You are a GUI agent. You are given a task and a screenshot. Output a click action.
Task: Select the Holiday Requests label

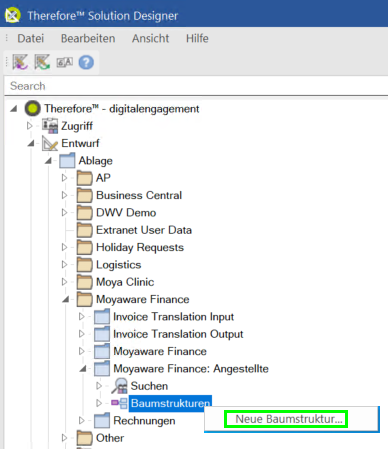tap(140, 248)
